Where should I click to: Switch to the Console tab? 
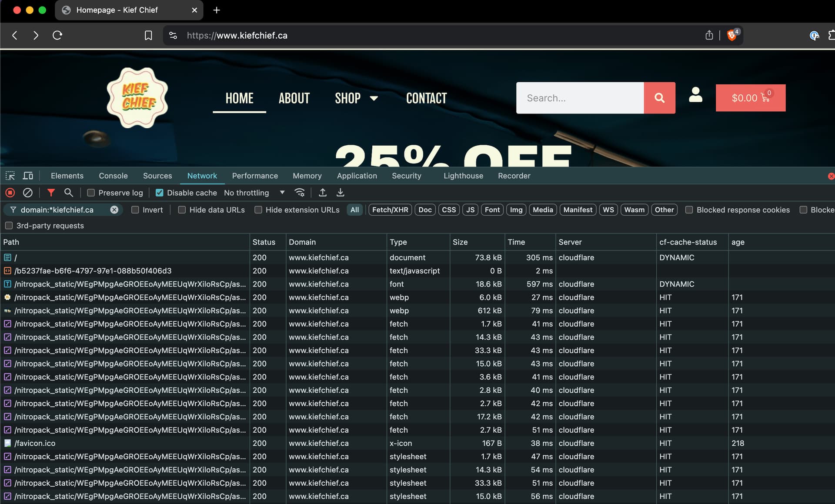point(113,176)
